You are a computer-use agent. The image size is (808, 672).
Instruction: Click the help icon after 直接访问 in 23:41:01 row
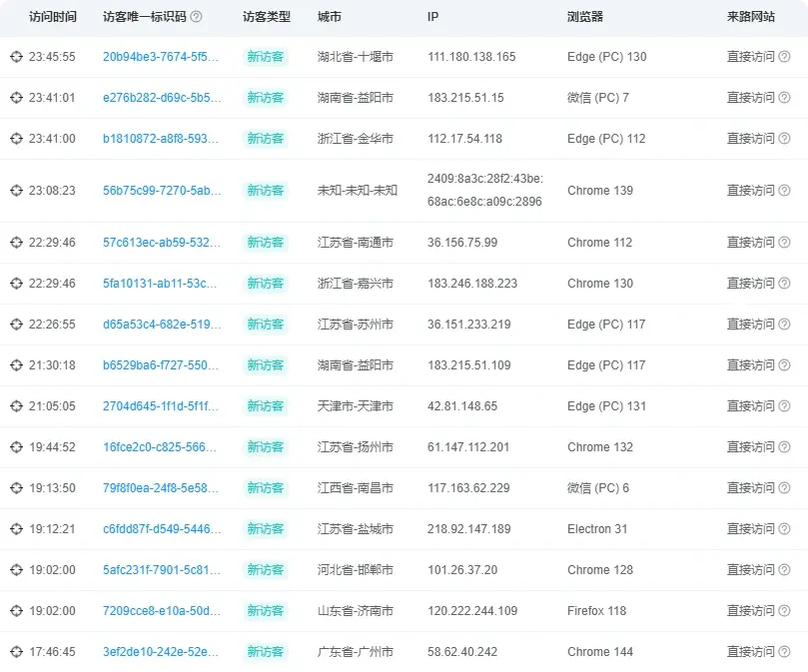point(784,98)
